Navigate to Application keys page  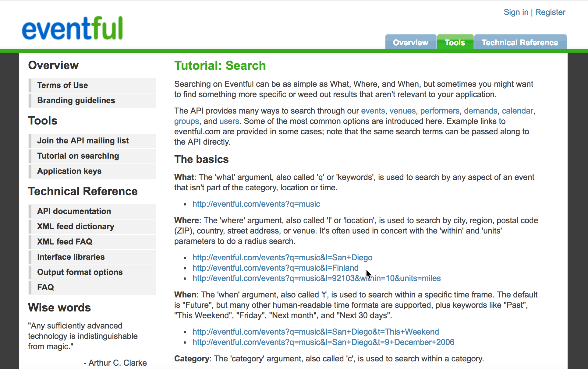coord(70,171)
